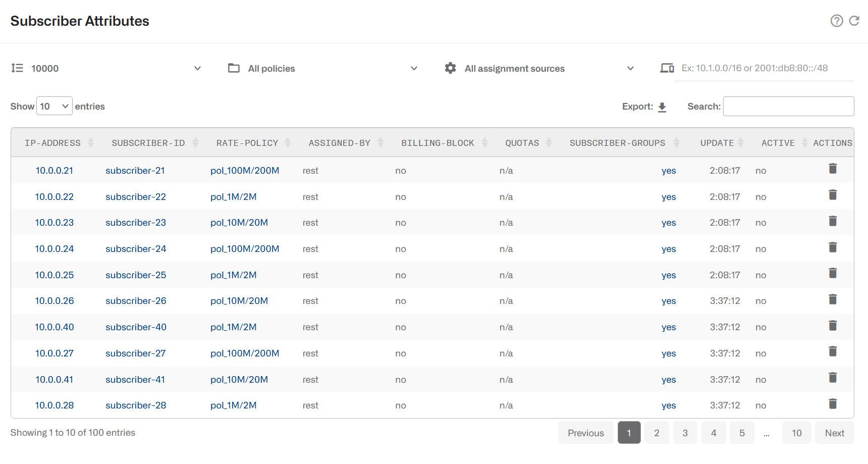Open IP address 10.0.0.40 link
Image resolution: width=868 pixels, height=464 pixels.
pos(54,327)
